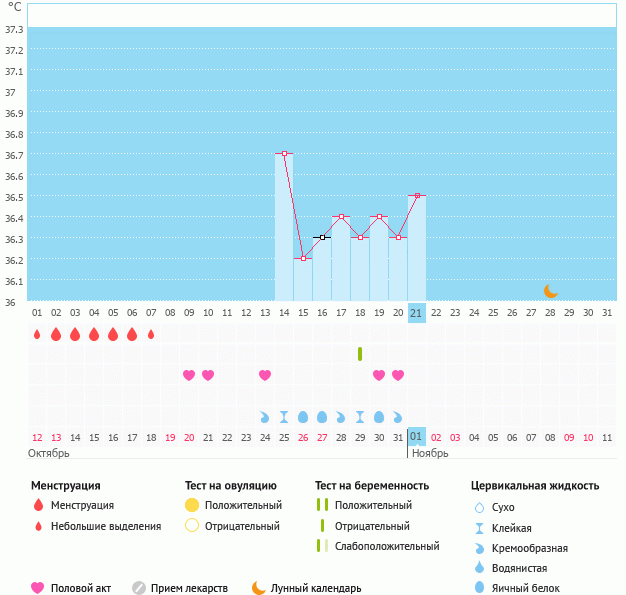Screen dimensions: 626x595
Task: Click the Прием лекарств legend icon
Action: click(139, 588)
